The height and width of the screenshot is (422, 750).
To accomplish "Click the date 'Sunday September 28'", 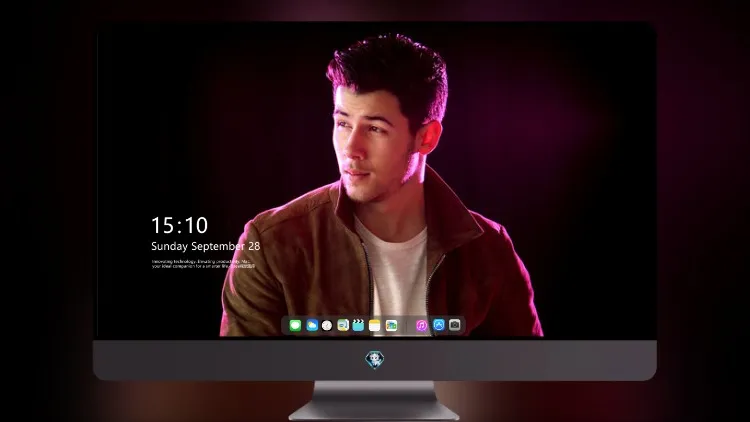I will 206,246.
